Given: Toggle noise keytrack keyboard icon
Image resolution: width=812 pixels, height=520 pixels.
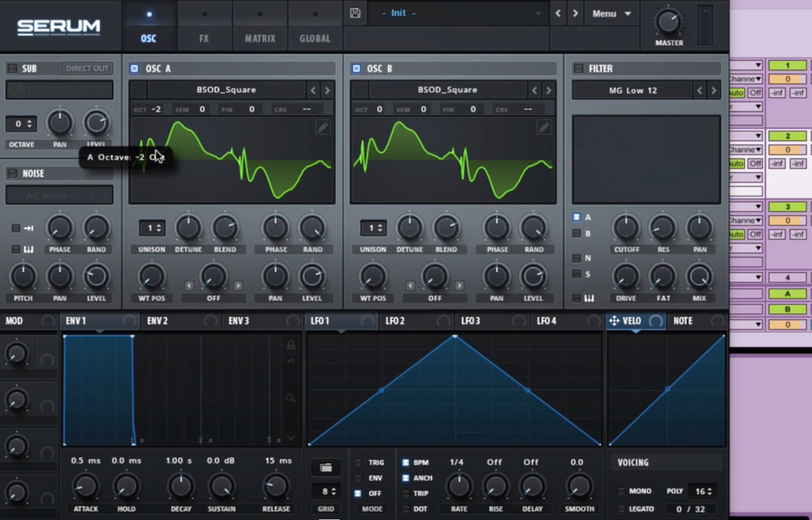Looking at the screenshot, I should pyautogui.click(x=29, y=249).
